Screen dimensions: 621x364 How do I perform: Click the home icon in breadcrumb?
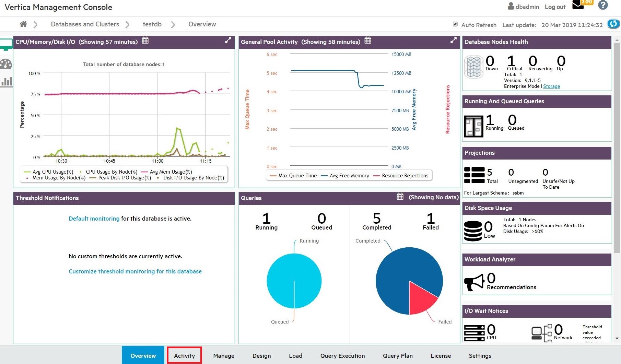point(23,24)
